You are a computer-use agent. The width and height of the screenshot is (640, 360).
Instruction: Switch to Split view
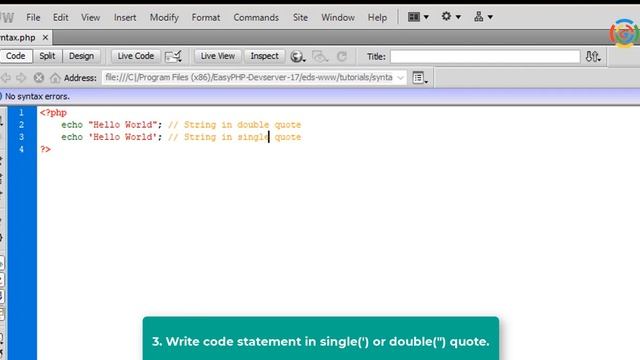pyautogui.click(x=47, y=56)
